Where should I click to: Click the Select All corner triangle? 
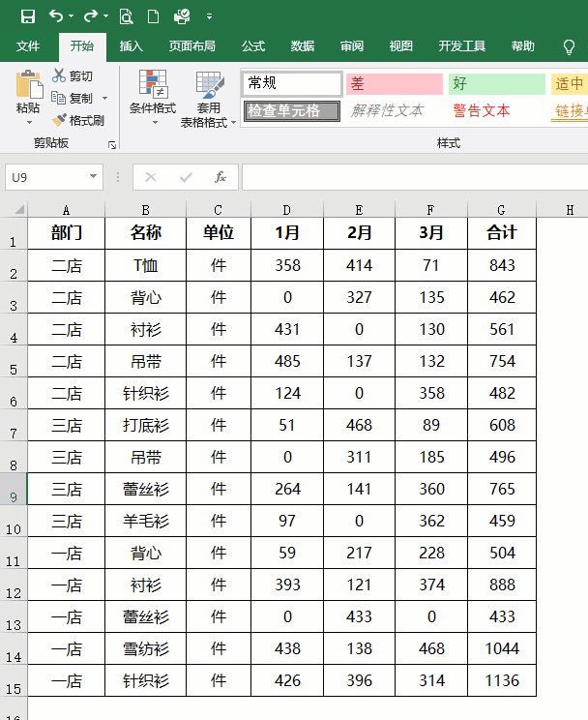[18, 210]
